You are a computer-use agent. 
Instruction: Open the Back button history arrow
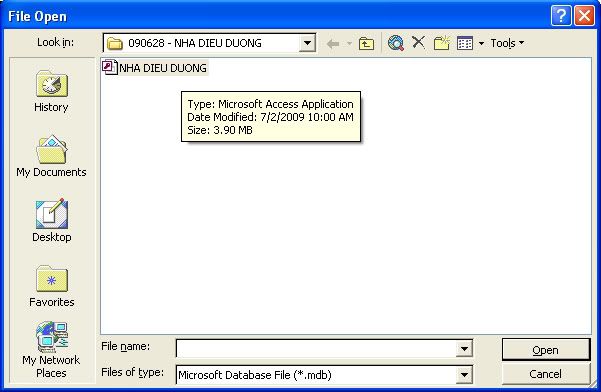(349, 44)
